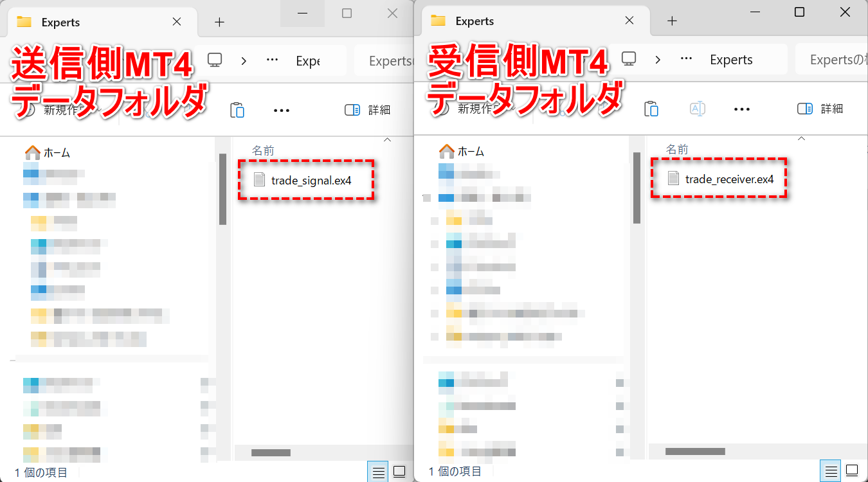This screenshot has width=868, height=482.
Task: Select Experts tab in left window
Action: pos(103,22)
